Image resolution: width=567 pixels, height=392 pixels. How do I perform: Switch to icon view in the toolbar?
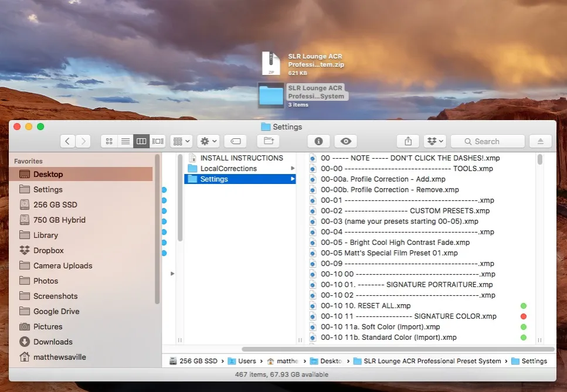coord(109,141)
